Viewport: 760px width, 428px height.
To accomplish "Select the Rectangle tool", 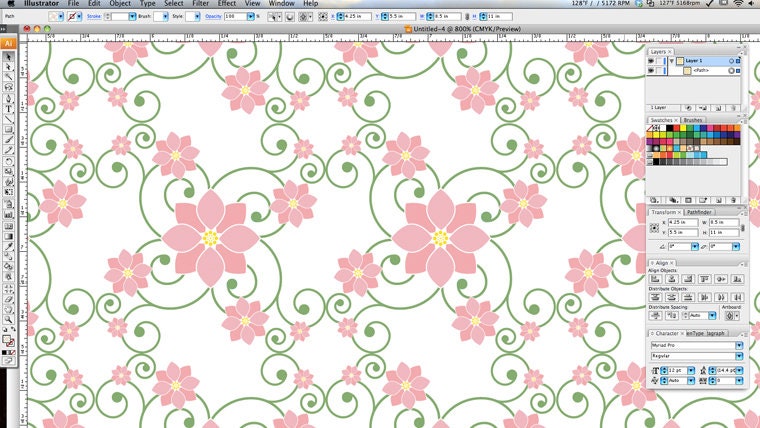I will [x=8, y=129].
